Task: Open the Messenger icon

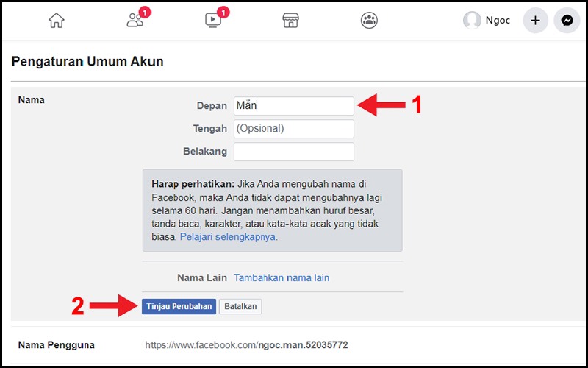Action: click(x=567, y=21)
